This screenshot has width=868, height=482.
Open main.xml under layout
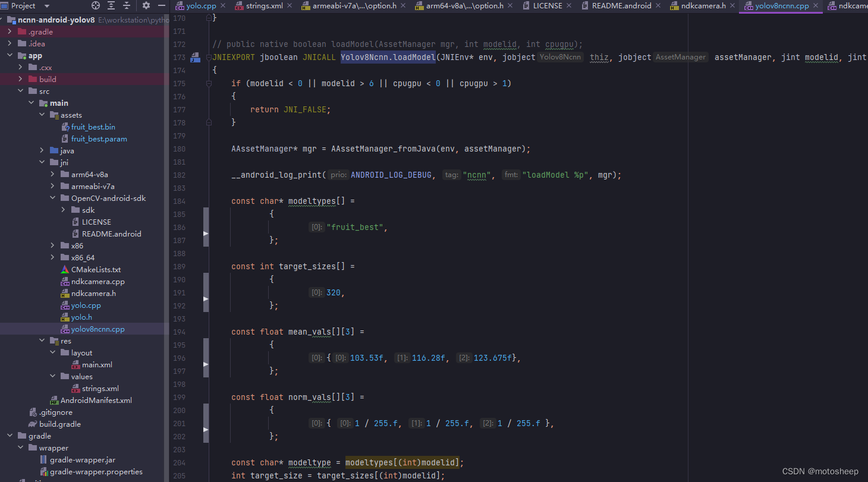[97, 364]
